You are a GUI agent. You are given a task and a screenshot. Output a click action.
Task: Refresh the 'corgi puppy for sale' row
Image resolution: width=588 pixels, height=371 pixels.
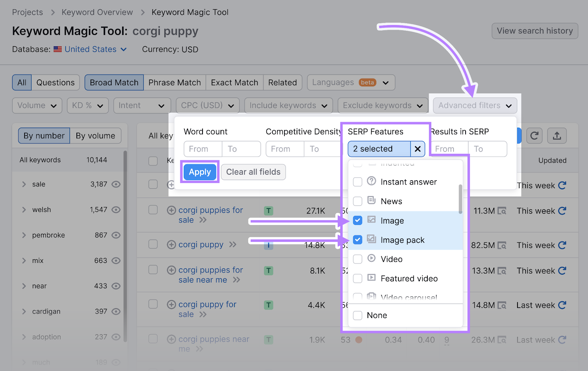coord(562,305)
